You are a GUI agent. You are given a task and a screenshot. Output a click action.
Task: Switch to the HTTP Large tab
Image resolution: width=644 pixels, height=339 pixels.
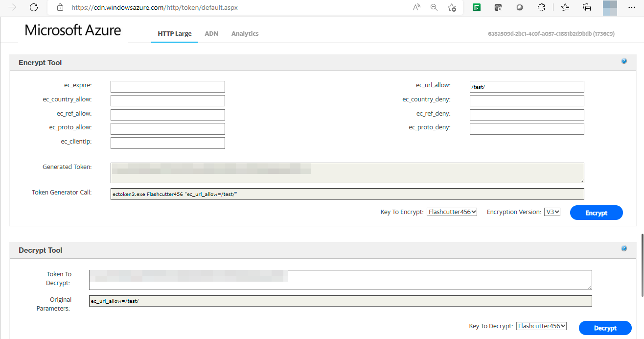click(175, 34)
